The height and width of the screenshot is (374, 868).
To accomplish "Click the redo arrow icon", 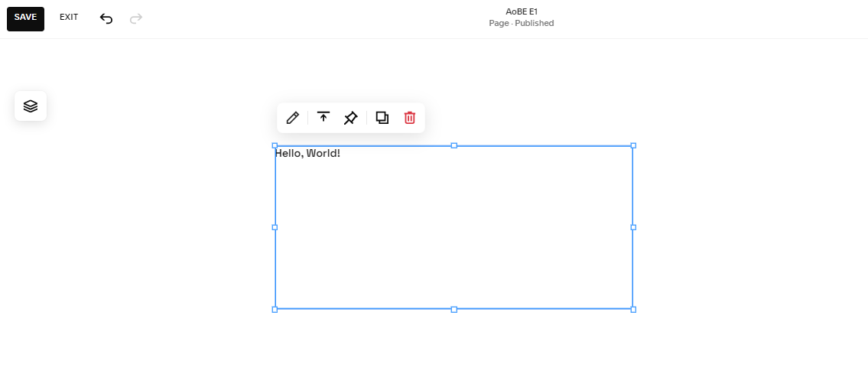I will [135, 19].
